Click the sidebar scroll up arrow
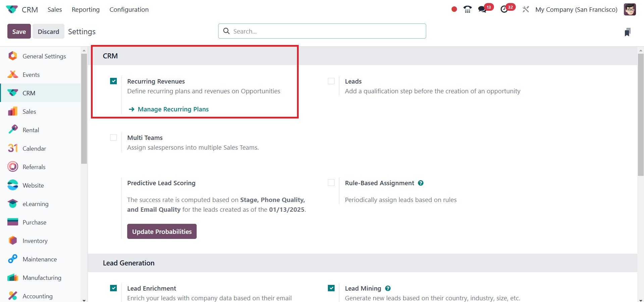This screenshot has height=302, width=644. coord(84,51)
